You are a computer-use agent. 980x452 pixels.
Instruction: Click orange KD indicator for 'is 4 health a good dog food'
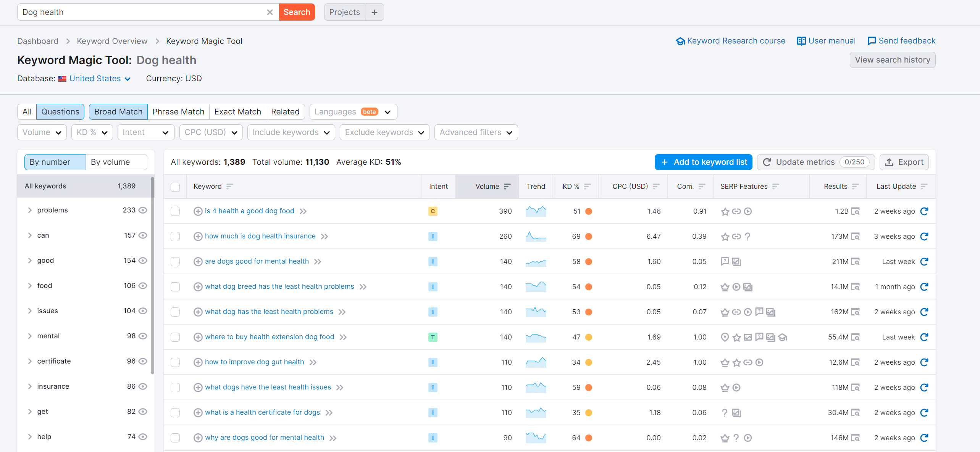(589, 211)
